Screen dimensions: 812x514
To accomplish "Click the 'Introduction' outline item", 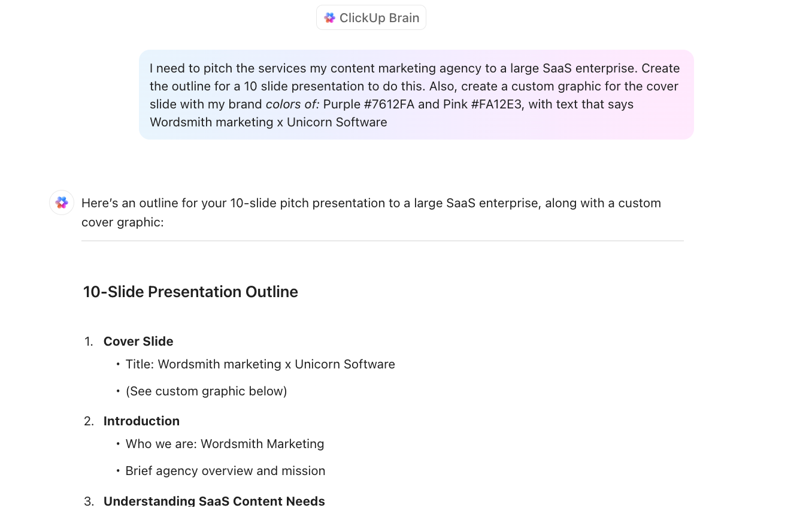I will (x=141, y=421).
